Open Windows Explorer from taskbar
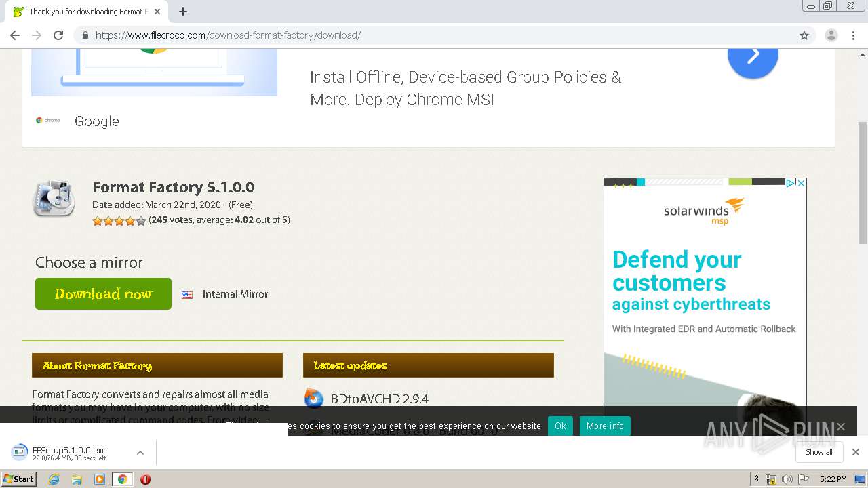Screen dimensions: 868x488 tap(77, 479)
